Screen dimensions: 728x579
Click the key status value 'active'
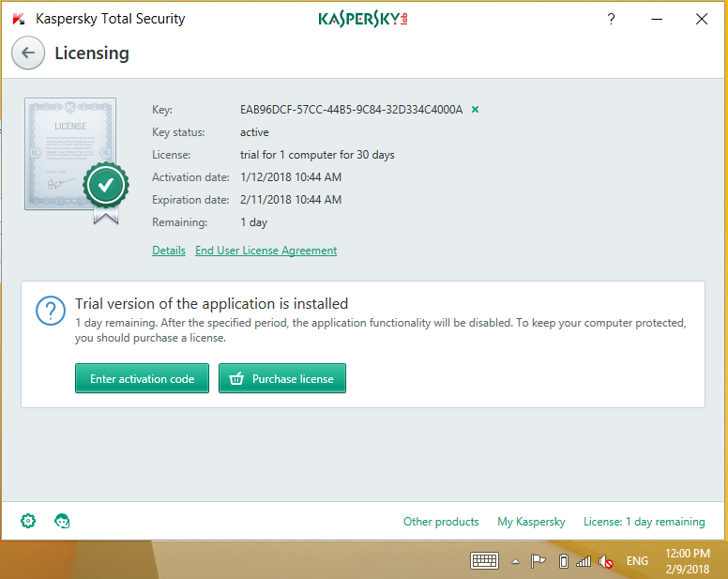coord(254,132)
